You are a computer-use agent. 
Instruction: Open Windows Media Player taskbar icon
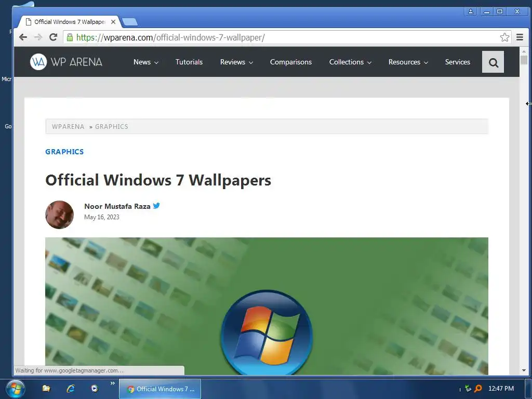coord(95,389)
